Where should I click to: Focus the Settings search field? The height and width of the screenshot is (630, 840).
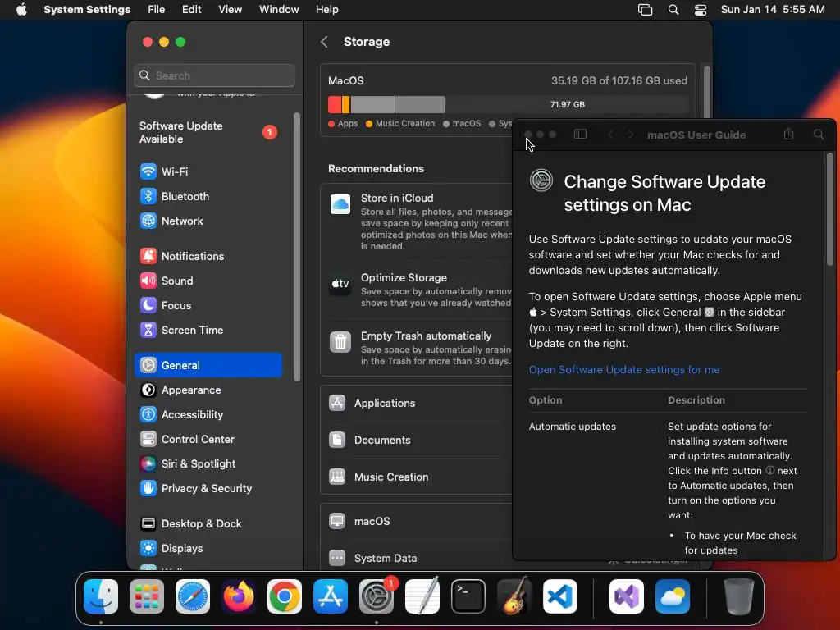tap(214, 75)
